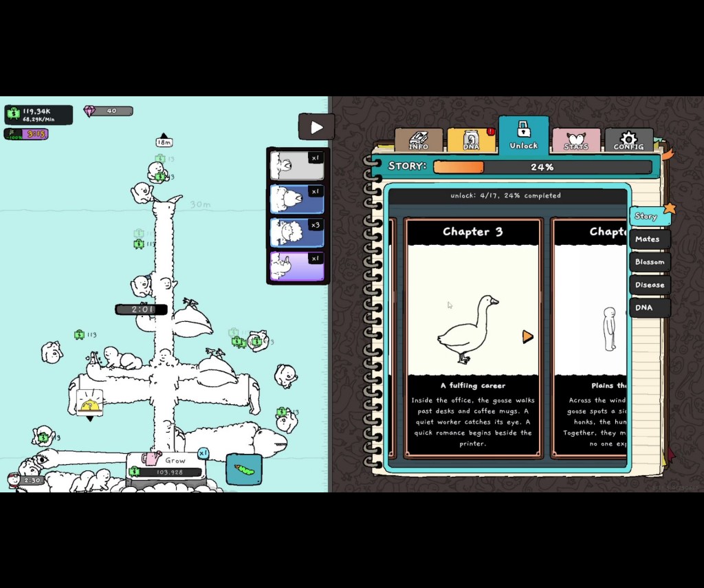Open the INFO notebook tab

(418, 140)
